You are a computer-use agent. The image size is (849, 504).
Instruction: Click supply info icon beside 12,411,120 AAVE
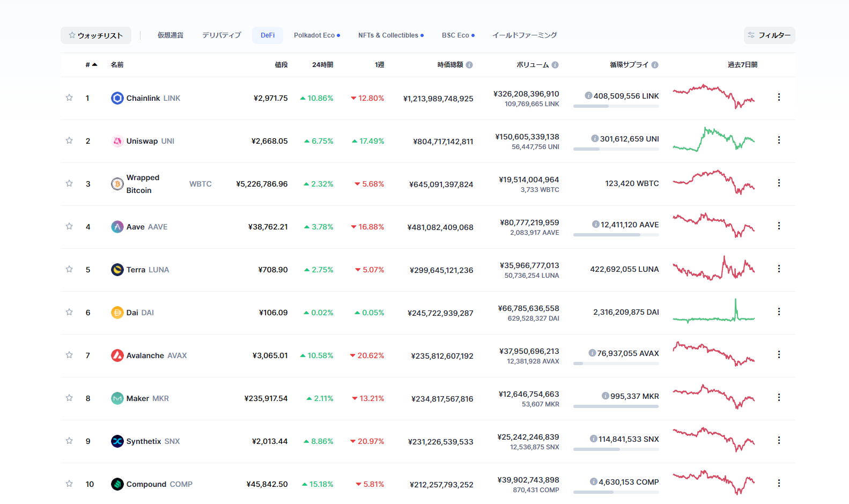click(x=596, y=224)
